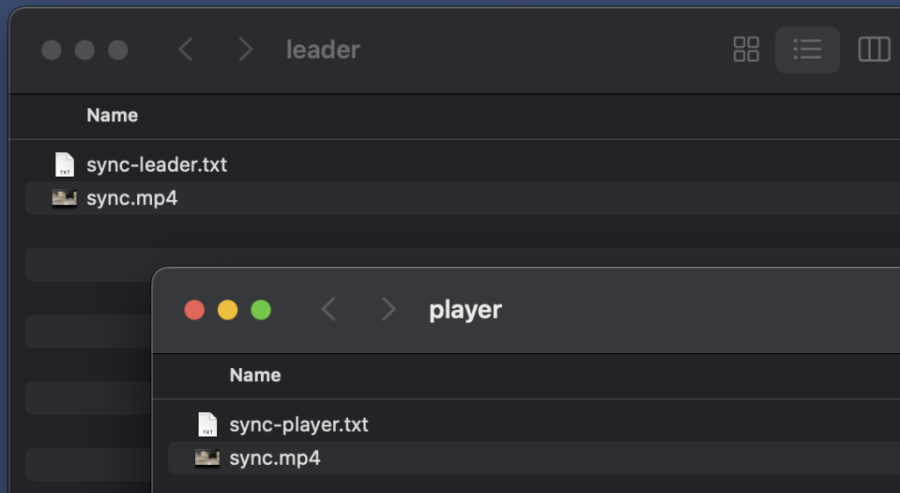The width and height of the screenshot is (900, 493).
Task: Go back in player window
Action: point(328,310)
